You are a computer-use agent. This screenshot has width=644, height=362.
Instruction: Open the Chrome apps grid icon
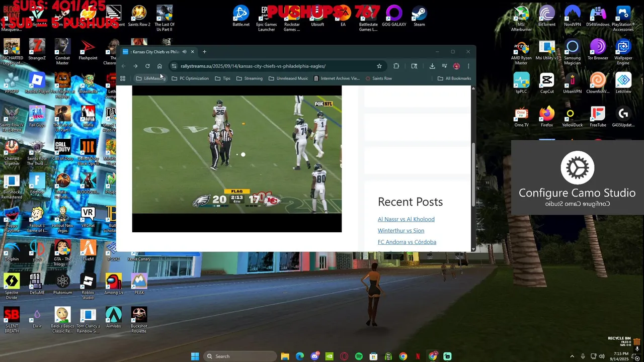coord(122,78)
